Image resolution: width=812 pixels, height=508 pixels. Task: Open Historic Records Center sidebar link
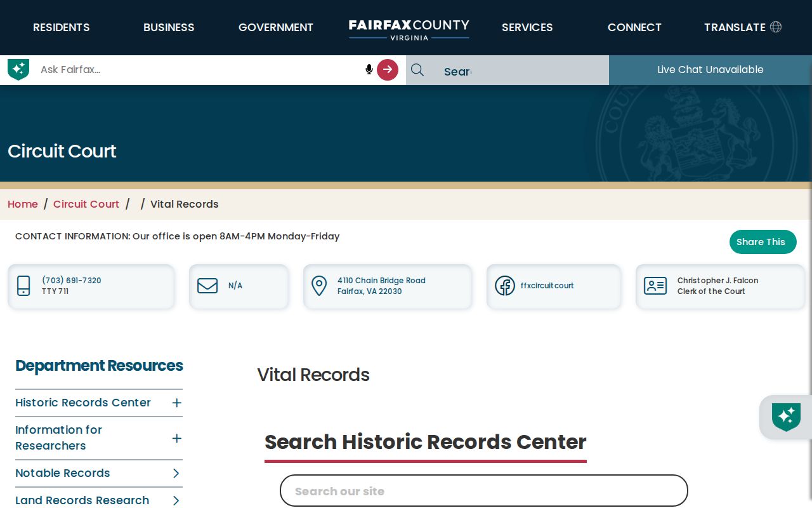pyautogui.click(x=83, y=403)
